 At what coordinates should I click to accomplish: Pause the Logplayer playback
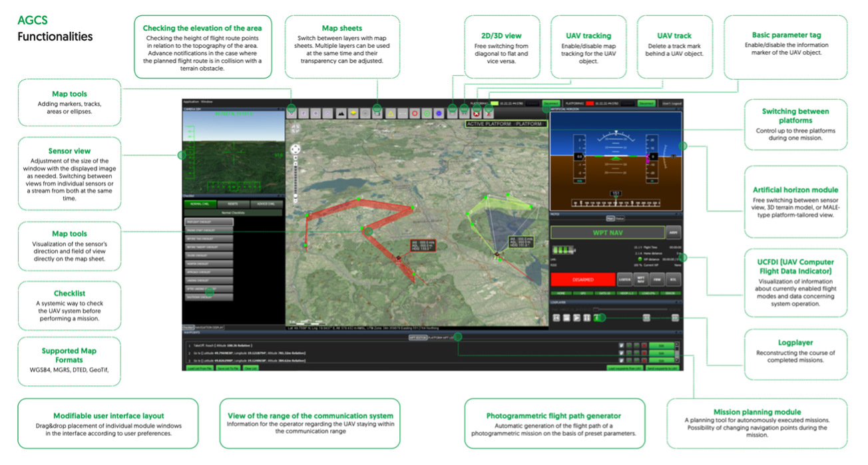click(586, 318)
